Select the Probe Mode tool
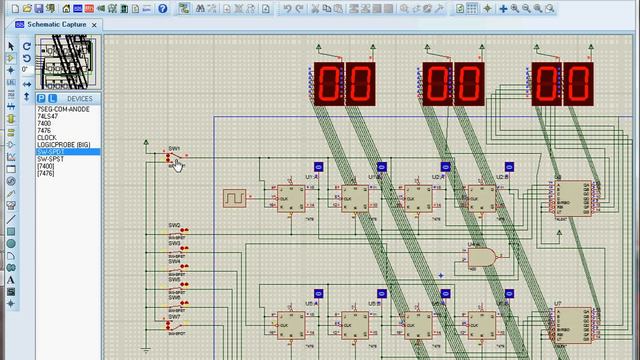640x360 pixels. (x=11, y=193)
